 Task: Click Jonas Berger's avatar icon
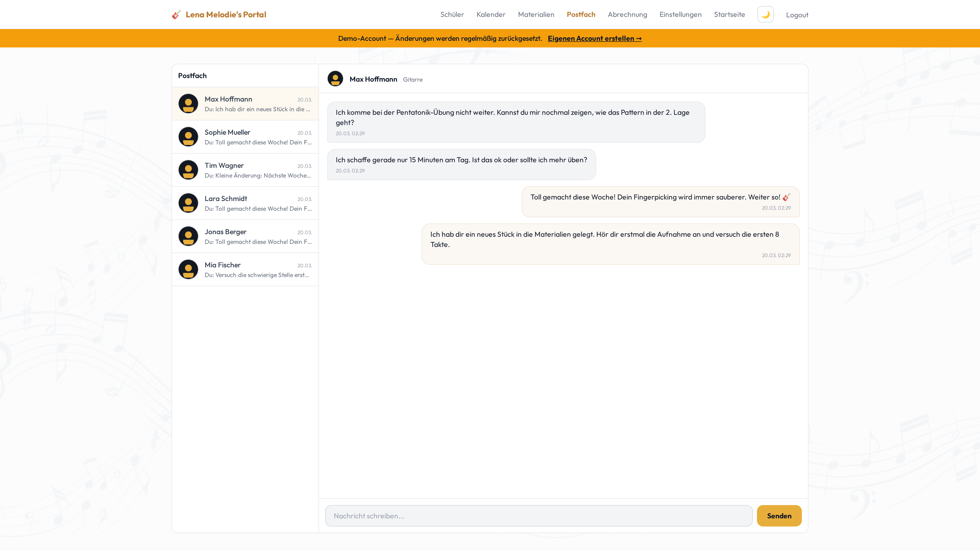pyautogui.click(x=188, y=236)
